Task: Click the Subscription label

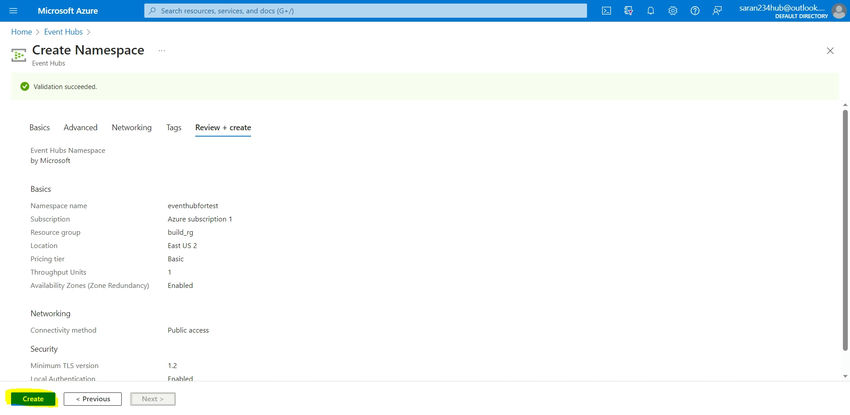Action: [x=50, y=219]
